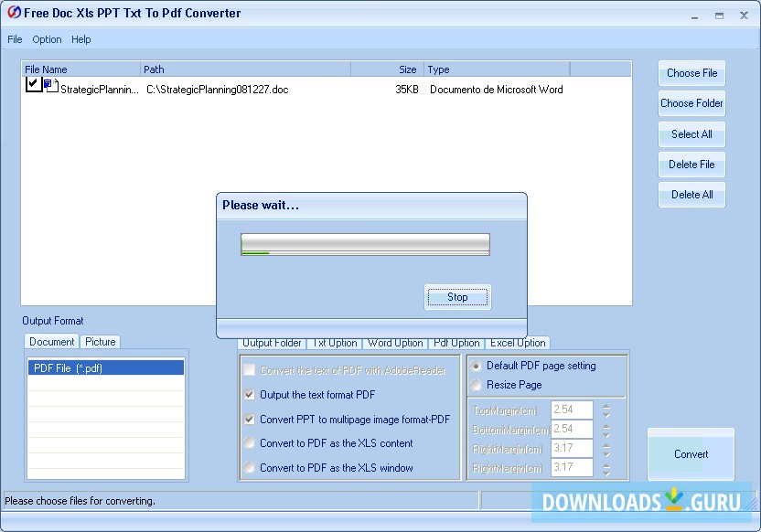Viewport: 761px width, 532px height.
Task: Uncheck Output the text format PDF
Action: [x=250, y=397]
